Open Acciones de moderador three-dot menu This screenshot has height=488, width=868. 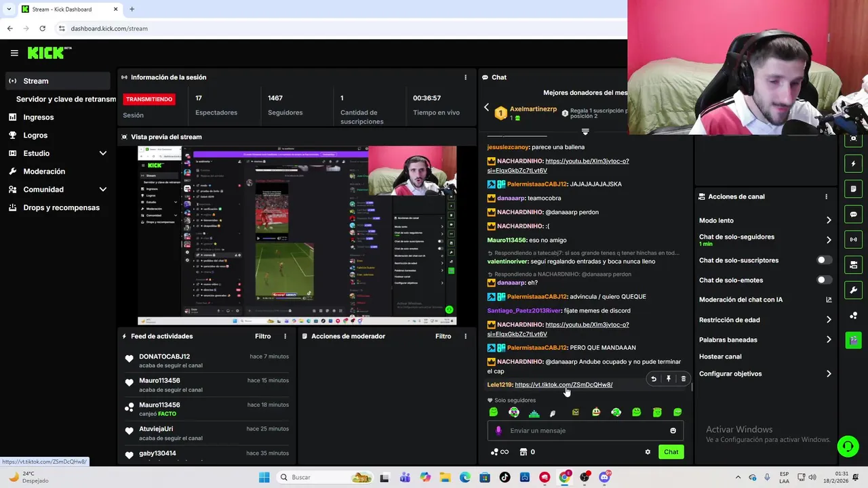click(x=465, y=336)
